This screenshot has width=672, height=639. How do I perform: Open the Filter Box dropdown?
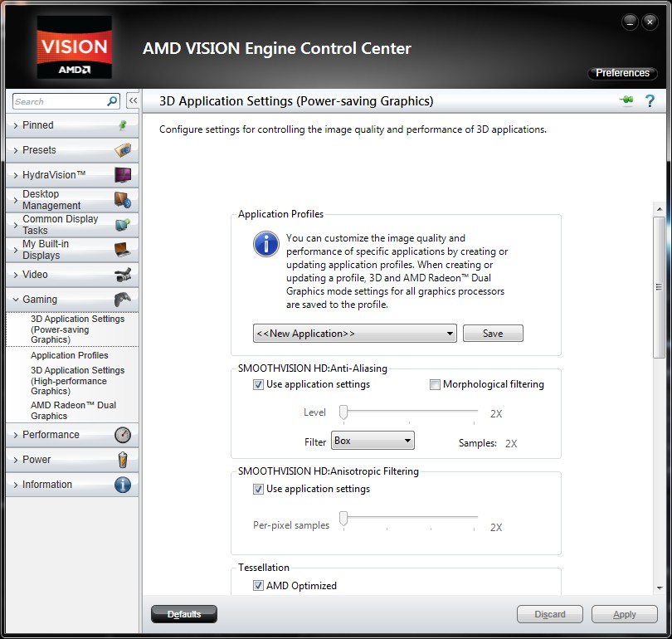[373, 441]
